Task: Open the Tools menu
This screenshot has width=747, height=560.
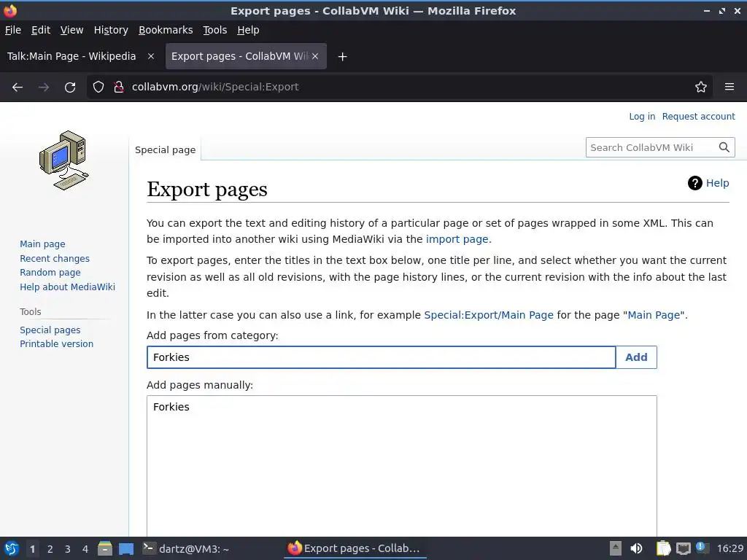Action: point(215,30)
